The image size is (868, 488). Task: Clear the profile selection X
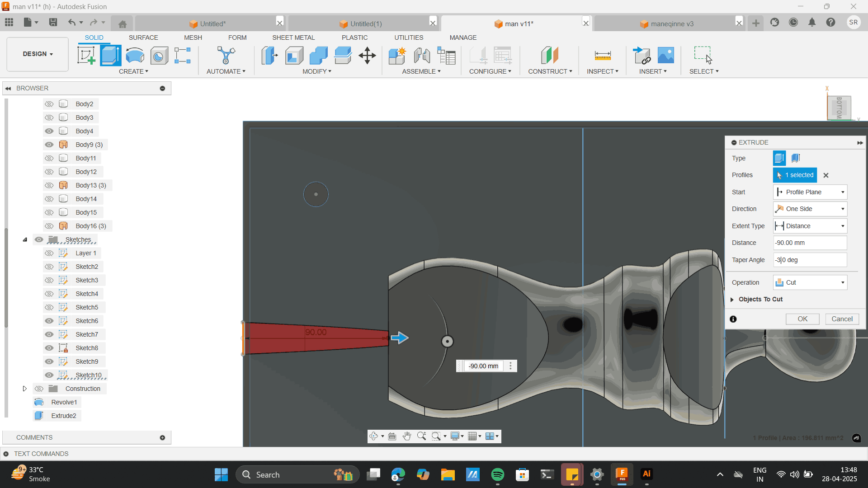pyautogui.click(x=826, y=175)
